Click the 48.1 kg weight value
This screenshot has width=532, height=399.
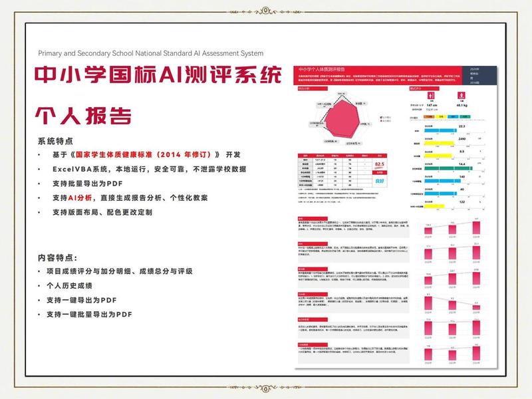tap(462, 106)
